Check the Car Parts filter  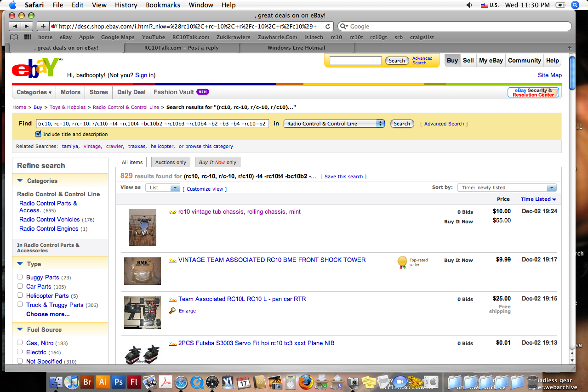(20, 286)
